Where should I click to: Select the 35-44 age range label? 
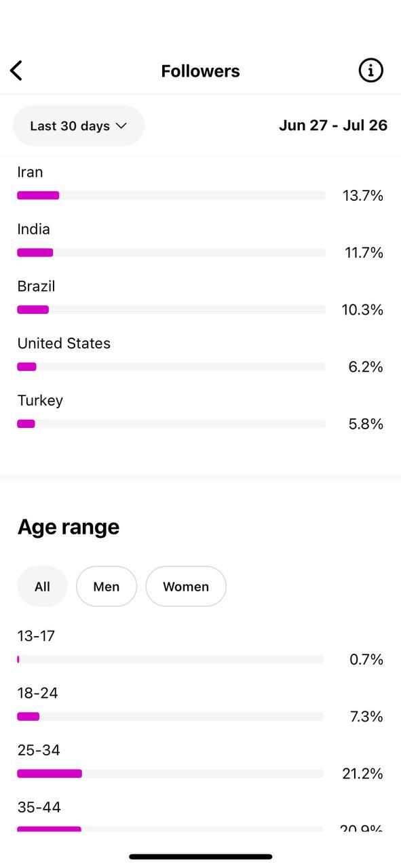click(x=39, y=807)
